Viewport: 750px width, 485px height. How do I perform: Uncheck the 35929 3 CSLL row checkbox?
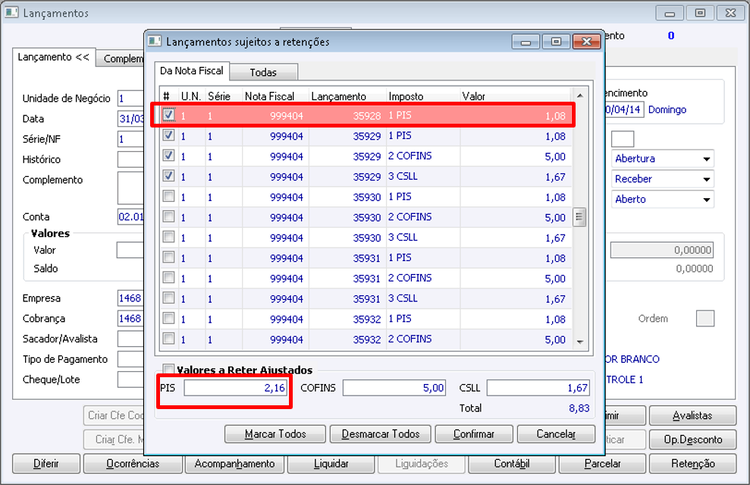point(168,176)
